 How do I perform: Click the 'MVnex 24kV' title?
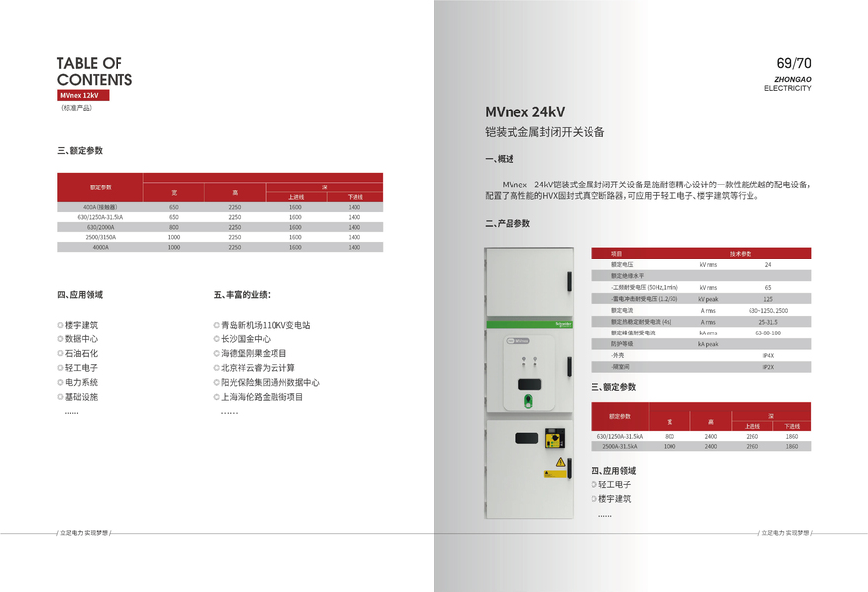(x=524, y=112)
